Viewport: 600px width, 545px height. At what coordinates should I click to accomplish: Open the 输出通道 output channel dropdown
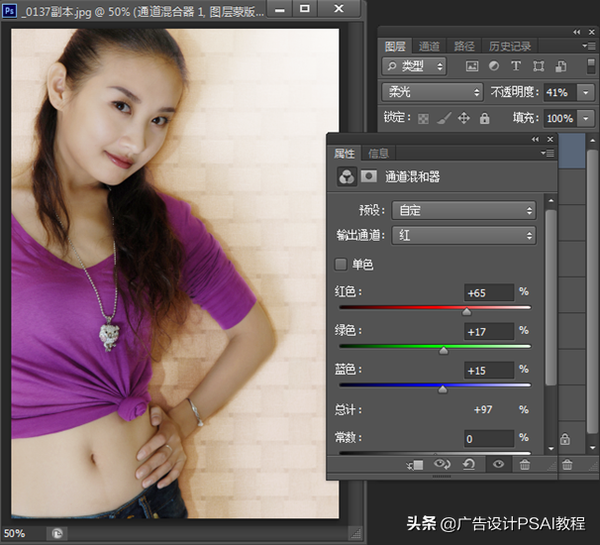coord(464,236)
